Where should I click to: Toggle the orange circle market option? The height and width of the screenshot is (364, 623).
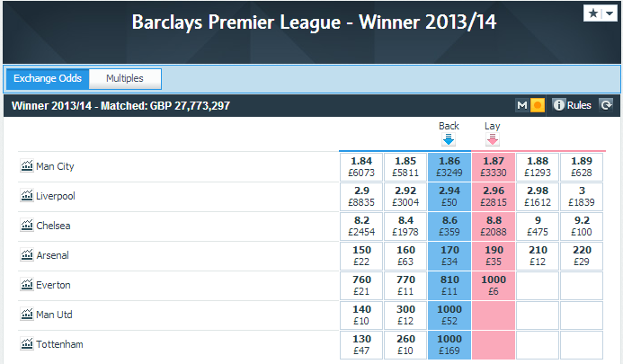point(538,105)
